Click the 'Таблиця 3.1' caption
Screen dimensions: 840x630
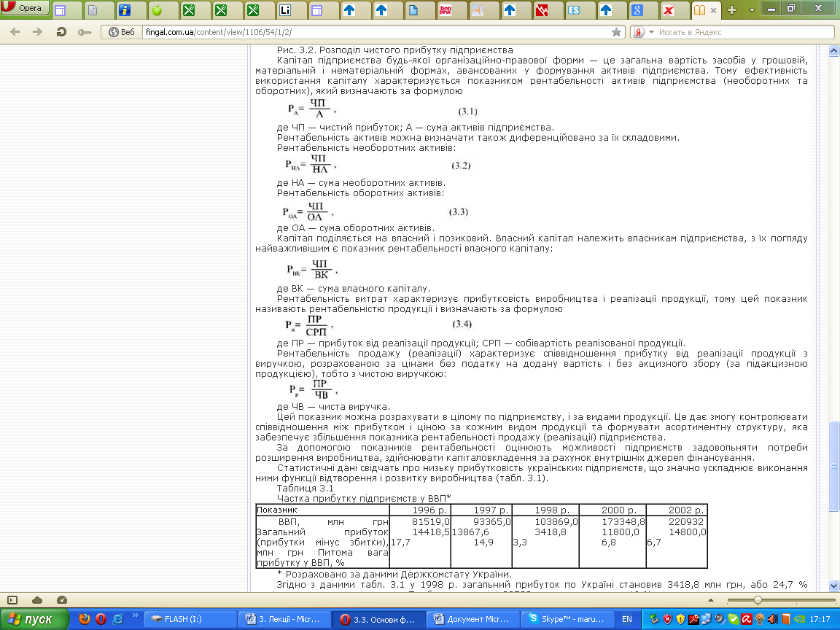point(306,488)
